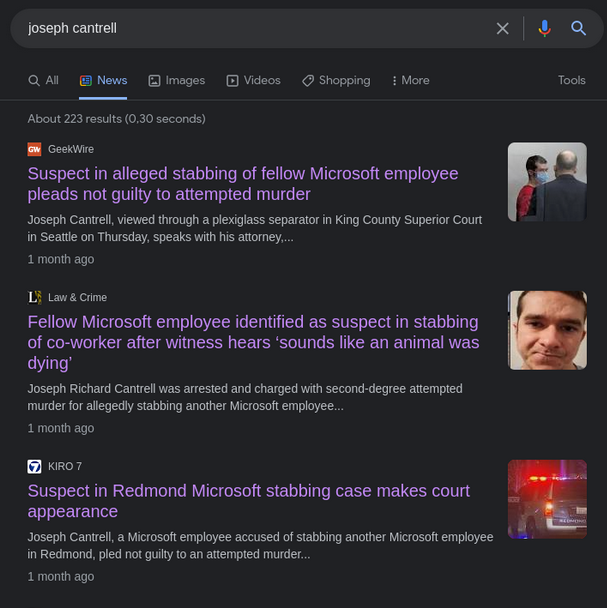Click the Law & Crime favicon
Image resolution: width=607 pixels, height=608 pixels.
point(34,297)
